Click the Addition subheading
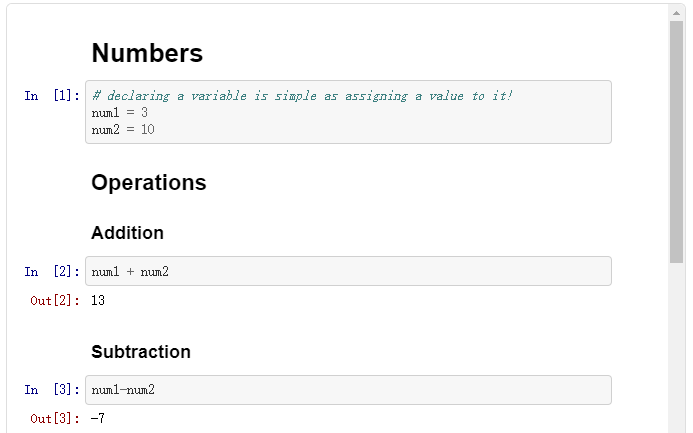693x433 pixels. click(127, 233)
